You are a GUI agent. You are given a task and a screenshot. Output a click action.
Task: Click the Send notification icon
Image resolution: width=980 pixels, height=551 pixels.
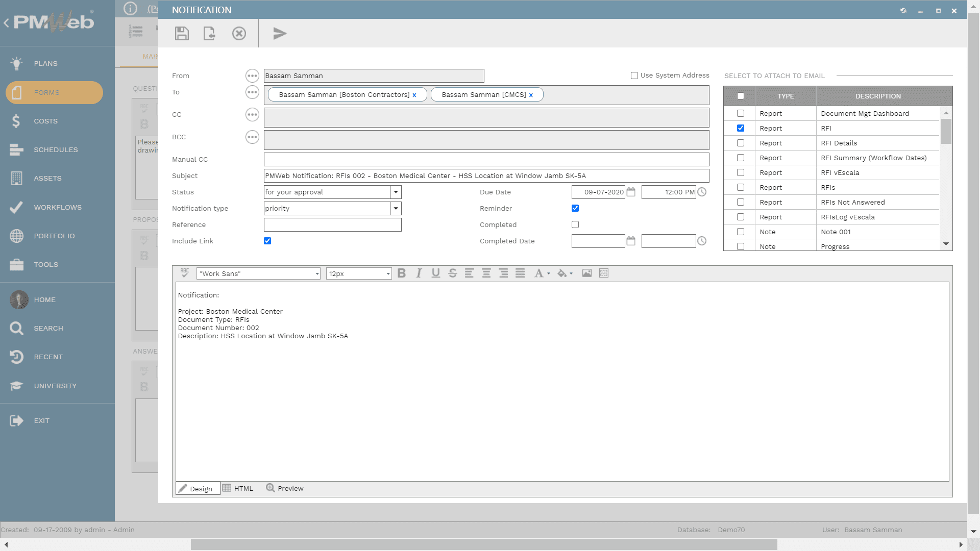280,34
